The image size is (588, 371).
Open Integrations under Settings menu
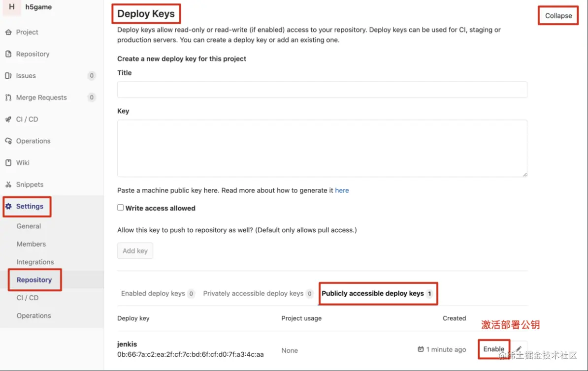35,262
